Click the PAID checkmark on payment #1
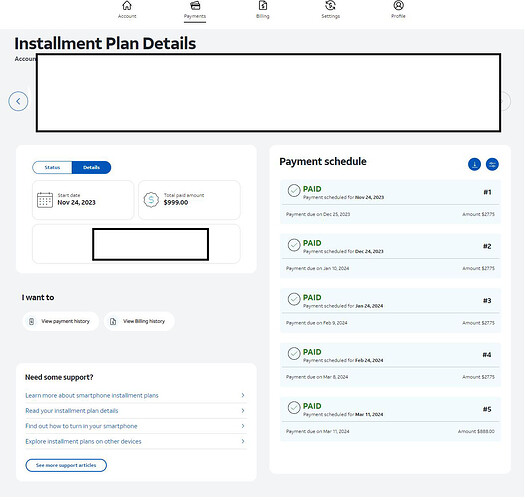 [294, 191]
